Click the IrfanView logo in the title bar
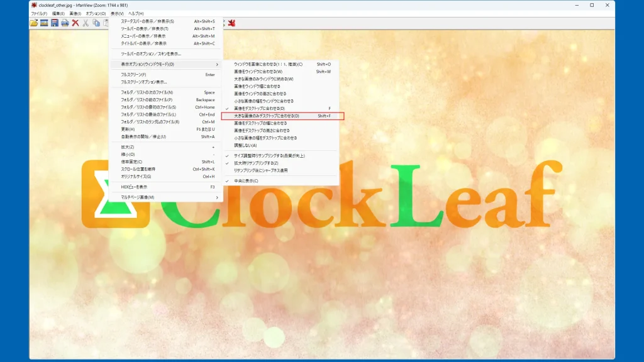The width and height of the screenshot is (644, 362). [x=34, y=5]
